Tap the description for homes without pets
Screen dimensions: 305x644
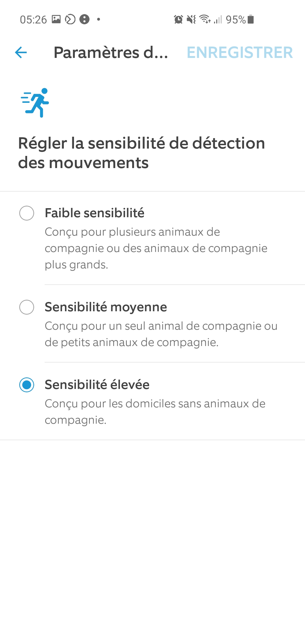tap(155, 412)
